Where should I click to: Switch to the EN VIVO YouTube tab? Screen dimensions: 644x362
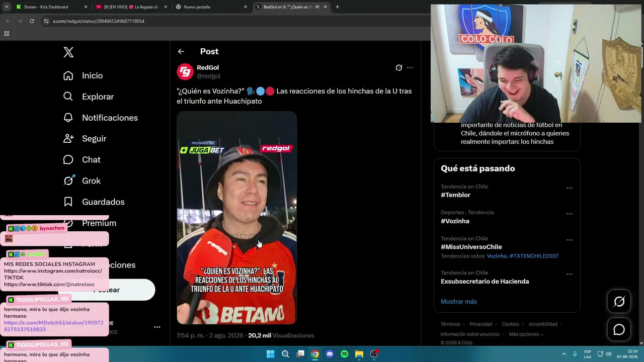tap(131, 7)
